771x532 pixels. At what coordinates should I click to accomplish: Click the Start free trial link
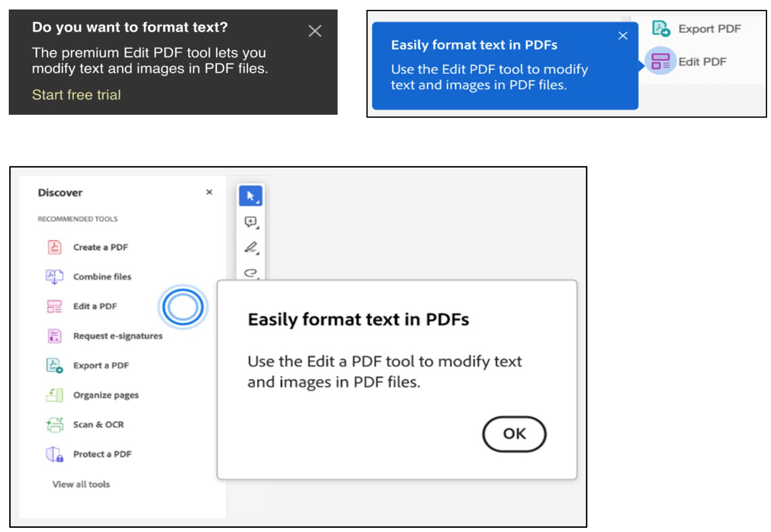click(76, 95)
